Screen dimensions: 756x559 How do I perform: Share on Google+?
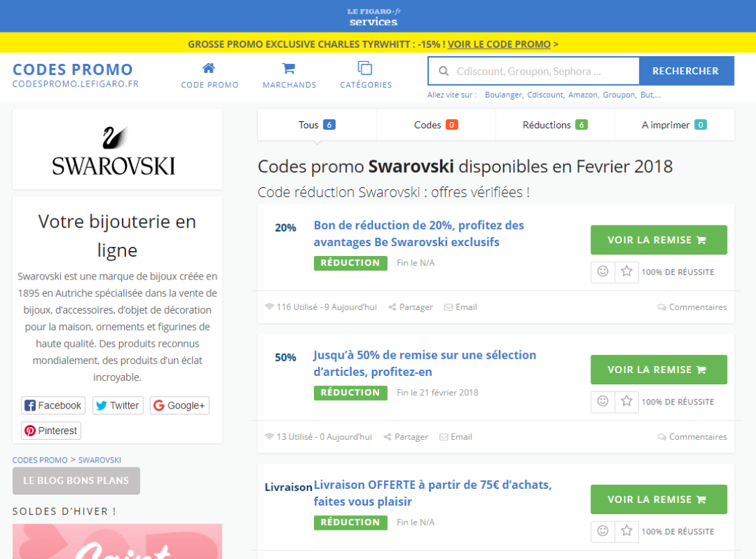pos(179,406)
